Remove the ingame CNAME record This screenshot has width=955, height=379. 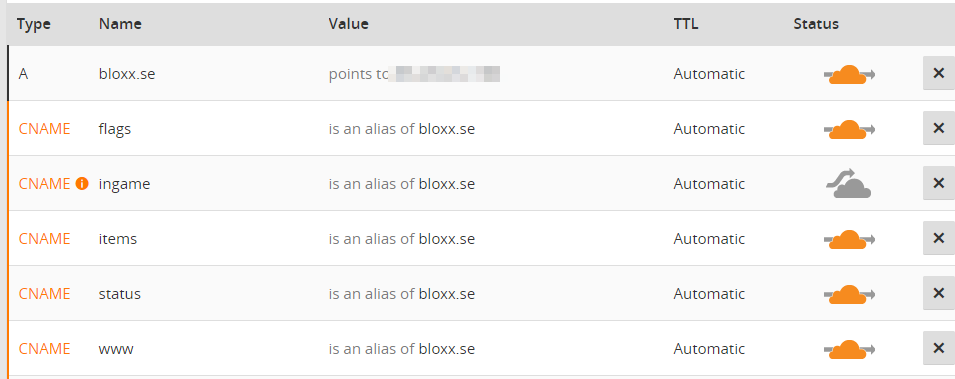(x=939, y=183)
